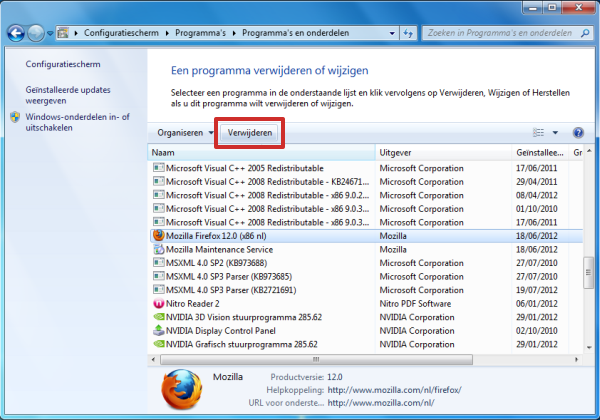
Task: Open help with the blue question mark
Action: (578, 133)
